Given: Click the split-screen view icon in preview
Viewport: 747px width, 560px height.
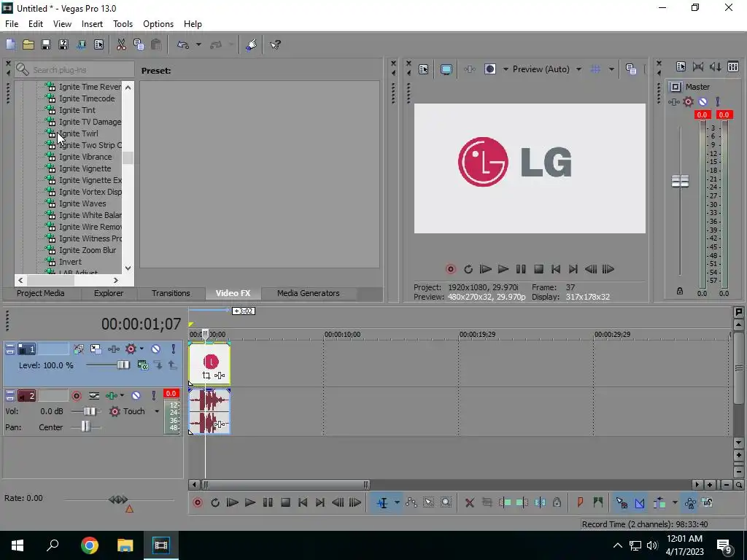Looking at the screenshot, I should (x=489, y=69).
